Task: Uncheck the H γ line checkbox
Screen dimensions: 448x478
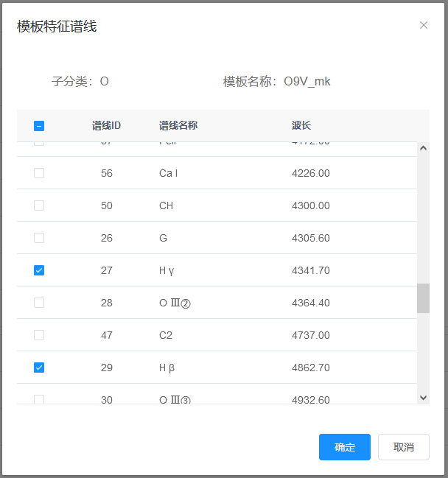Action: (x=39, y=270)
